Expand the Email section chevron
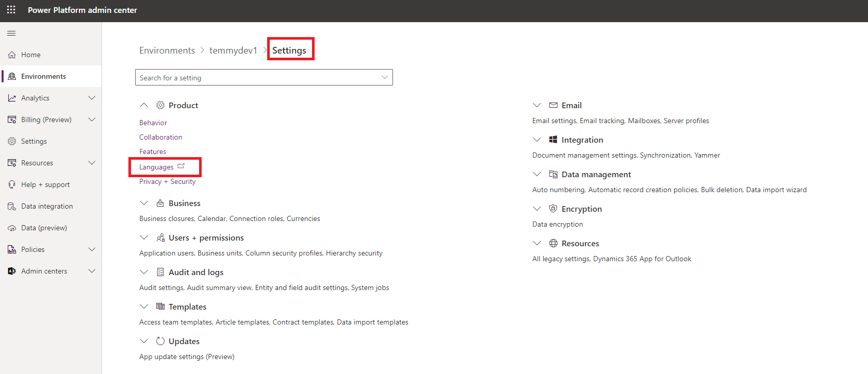This screenshot has width=868, height=374. [537, 105]
